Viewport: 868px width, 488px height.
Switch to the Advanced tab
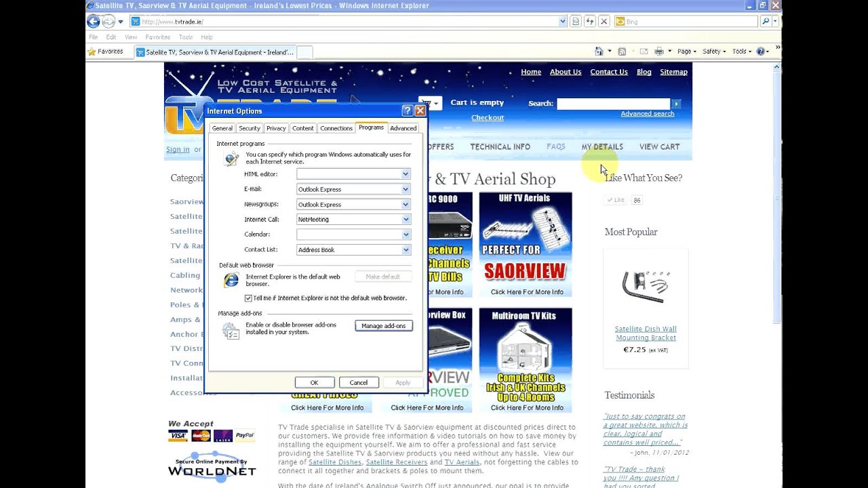[x=403, y=128]
